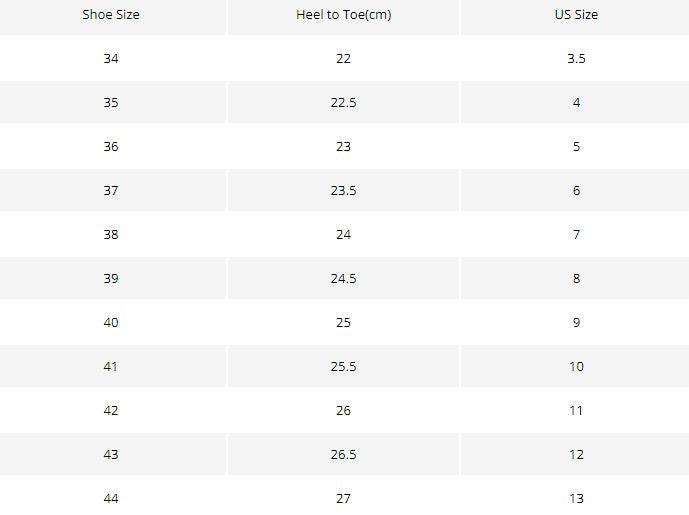Click the 26.5 heel to toe value
Image resolution: width=689 pixels, height=515 pixels.
click(344, 454)
